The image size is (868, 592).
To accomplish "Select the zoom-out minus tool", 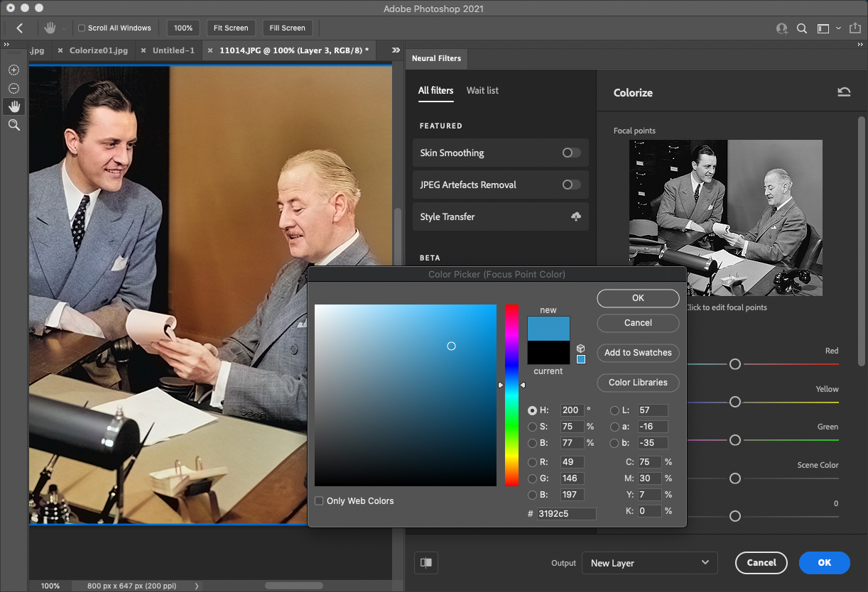I will point(13,88).
